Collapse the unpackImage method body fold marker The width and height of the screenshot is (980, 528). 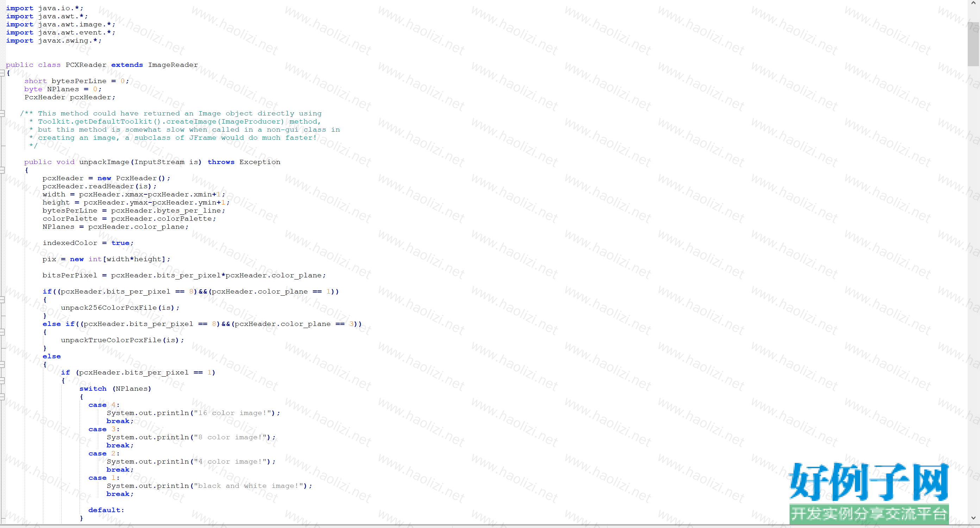point(2,170)
